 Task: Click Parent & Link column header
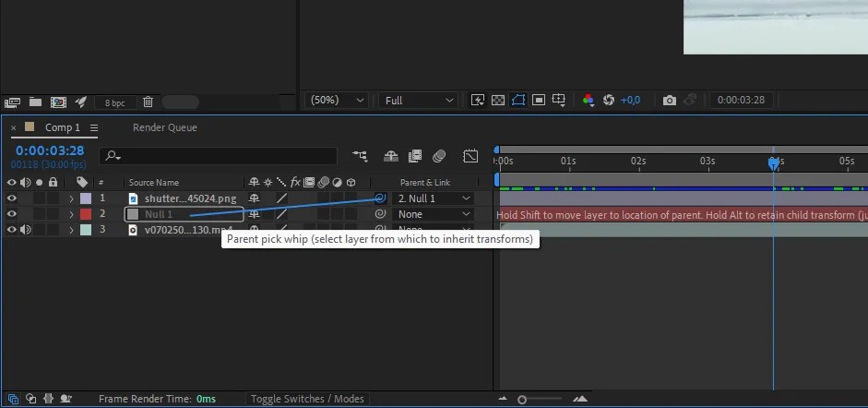pyautogui.click(x=425, y=182)
